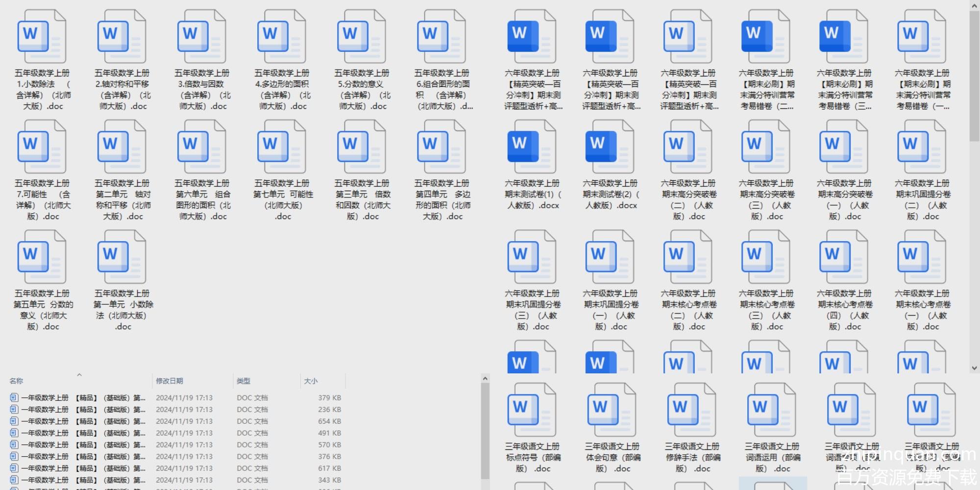
Task: Sort files by 大小 column header
Action: click(311, 381)
